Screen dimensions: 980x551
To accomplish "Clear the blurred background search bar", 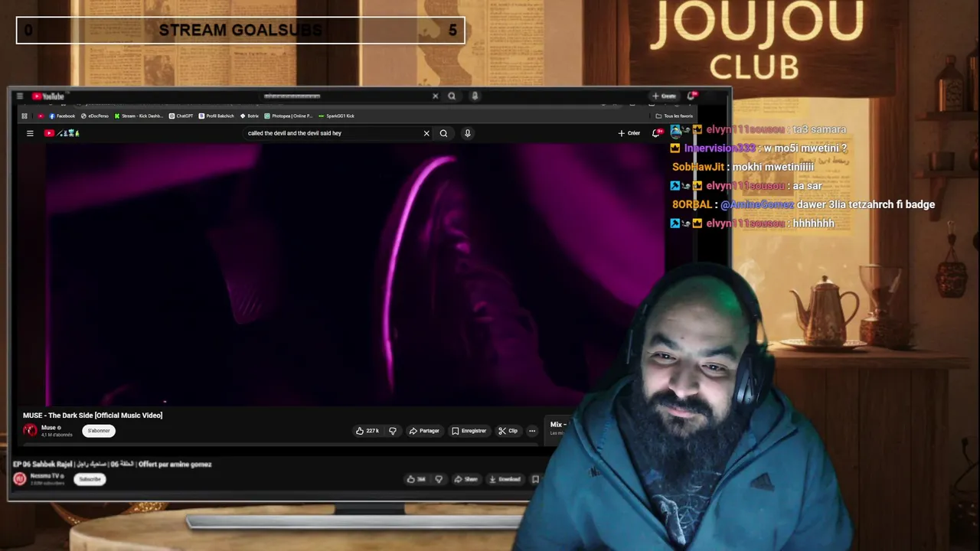I will point(436,96).
